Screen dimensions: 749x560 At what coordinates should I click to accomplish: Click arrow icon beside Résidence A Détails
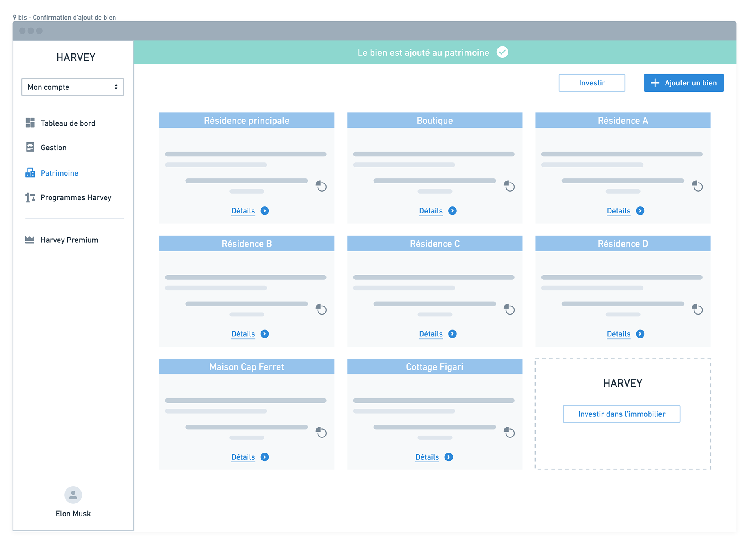coord(640,211)
